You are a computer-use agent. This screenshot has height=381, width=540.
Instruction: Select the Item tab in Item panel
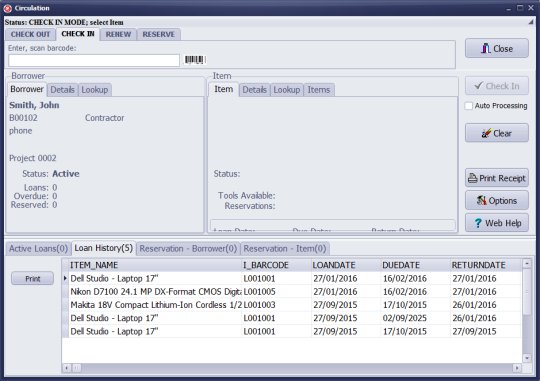pos(224,89)
